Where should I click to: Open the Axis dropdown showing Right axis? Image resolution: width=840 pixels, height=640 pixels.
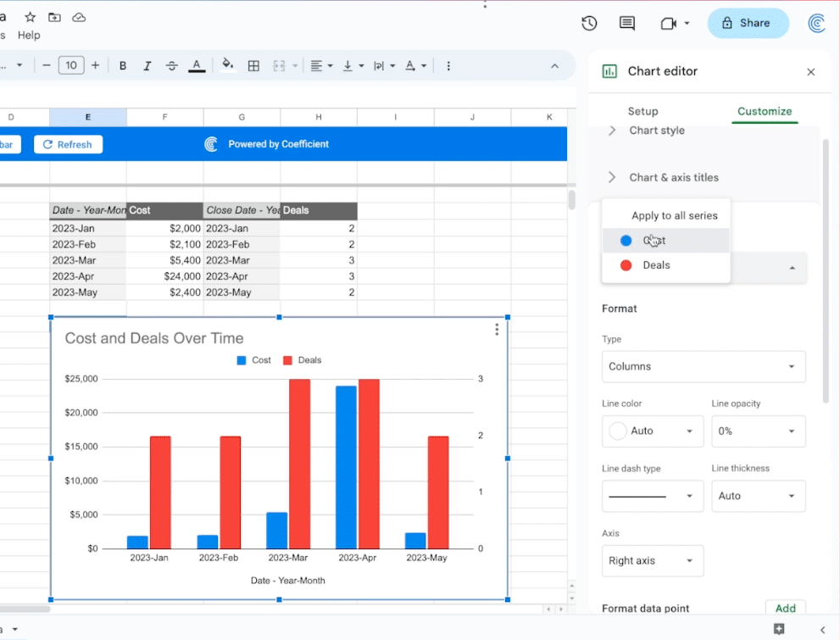[653, 560]
